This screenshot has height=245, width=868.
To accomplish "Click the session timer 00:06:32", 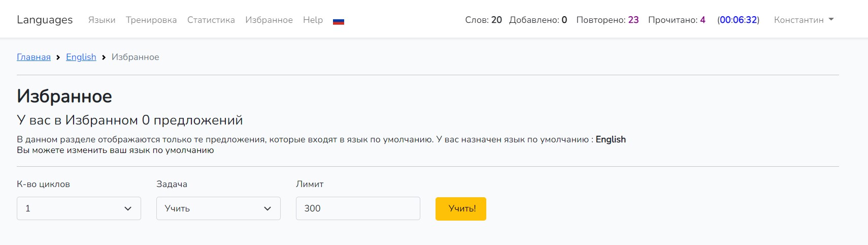I will pyautogui.click(x=738, y=20).
